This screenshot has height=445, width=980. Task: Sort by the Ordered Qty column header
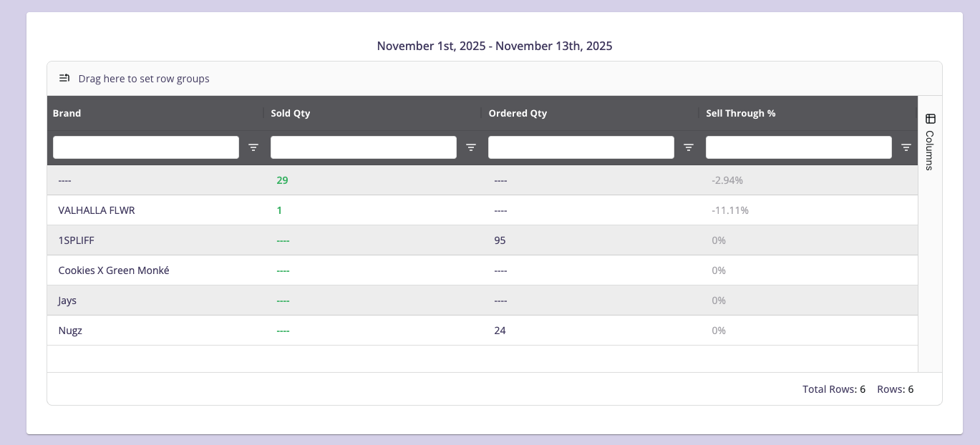(518, 113)
